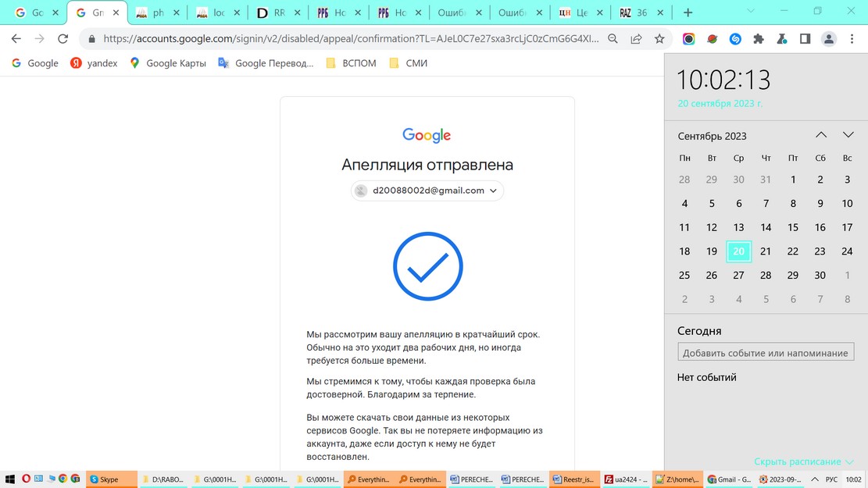Click the Сентябрь 2023 month header
Viewport: 868px width, 488px height.
point(712,136)
